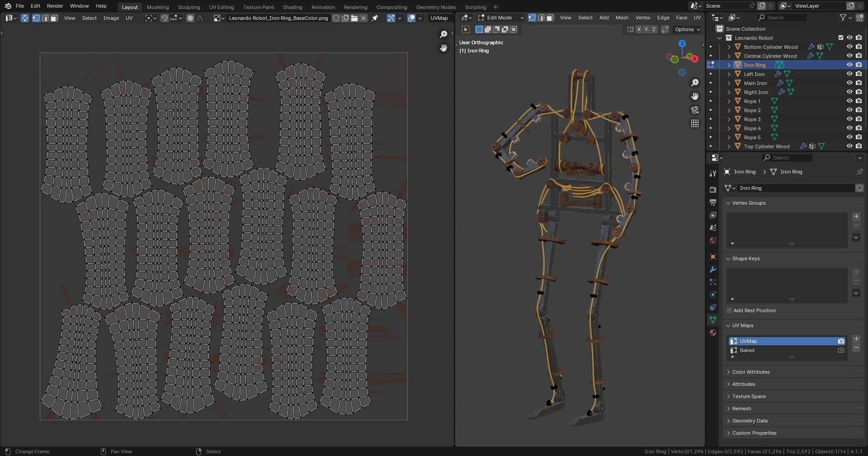Image resolution: width=868 pixels, height=456 pixels.
Task: Select edge select mode in 3D viewport
Action: tap(541, 18)
